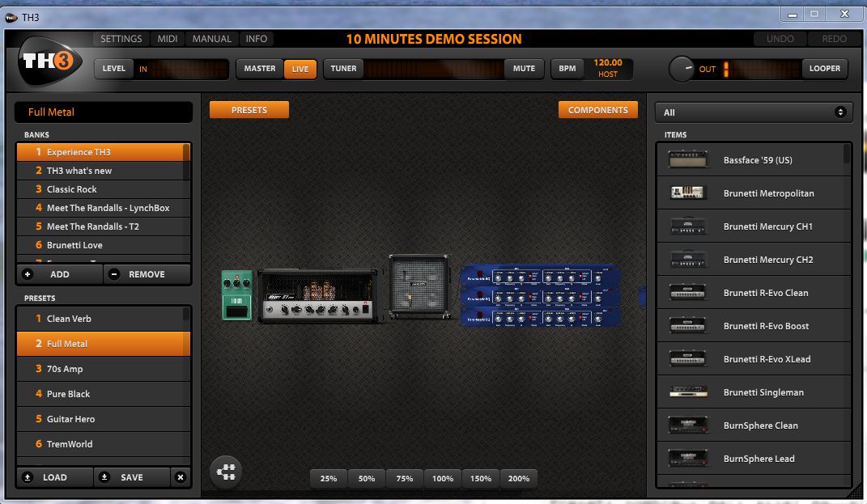Pick Brunetti Mercury CH2 thumbnail
Viewport: 867px width, 504px height.
point(688,259)
